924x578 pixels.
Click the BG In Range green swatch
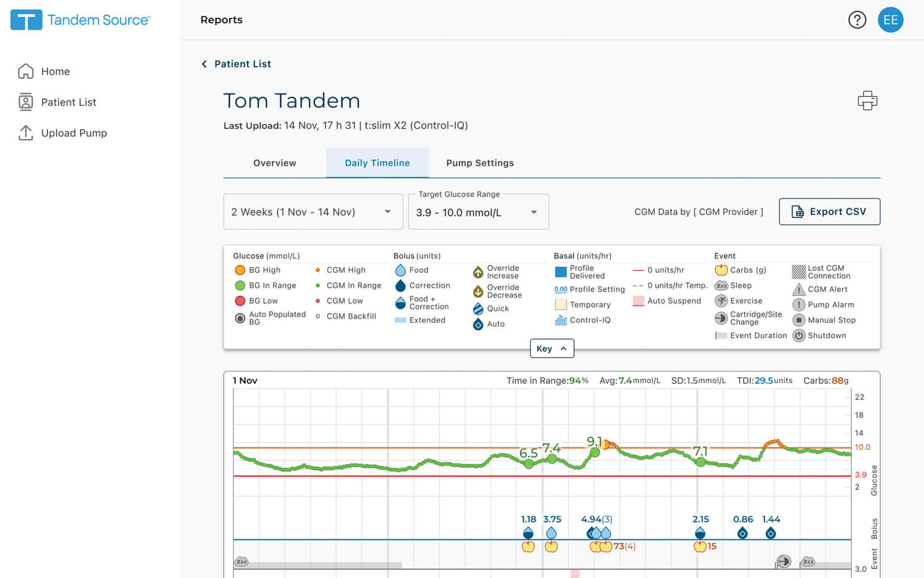coord(240,285)
